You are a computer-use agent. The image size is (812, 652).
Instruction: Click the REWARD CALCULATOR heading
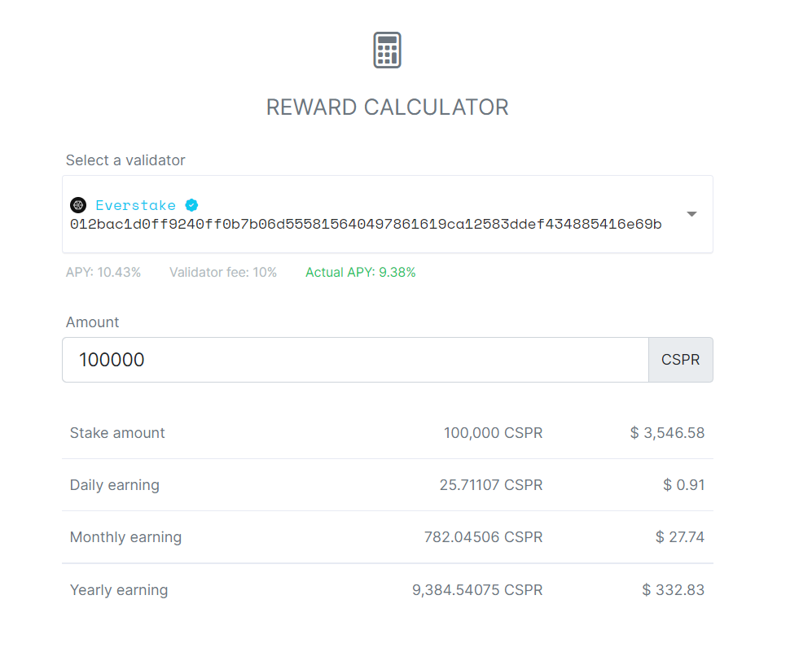[387, 107]
